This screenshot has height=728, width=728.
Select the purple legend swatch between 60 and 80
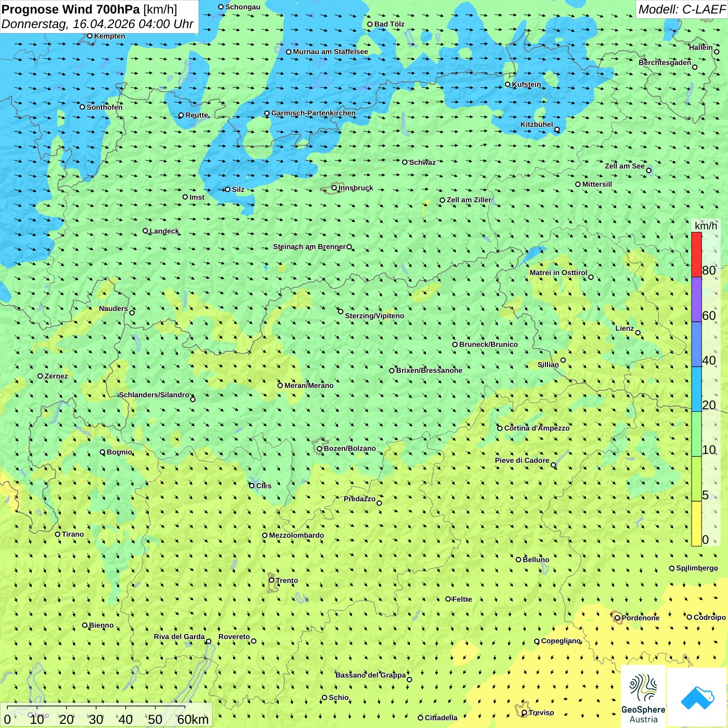click(x=696, y=300)
